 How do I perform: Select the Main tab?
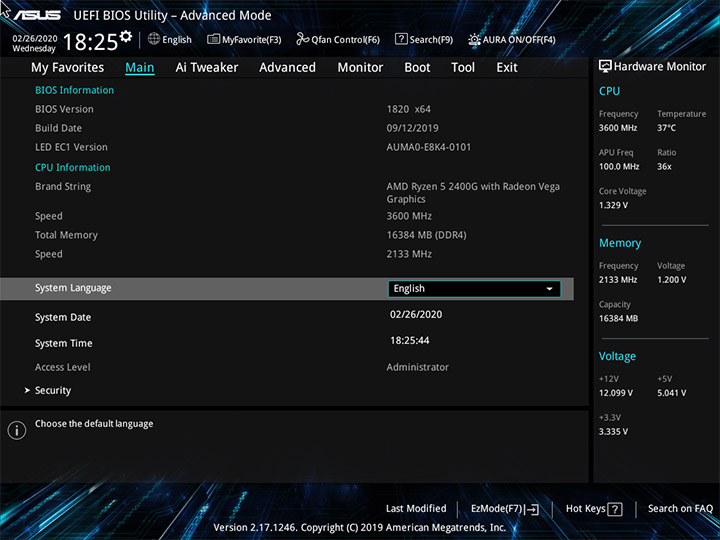coord(140,68)
